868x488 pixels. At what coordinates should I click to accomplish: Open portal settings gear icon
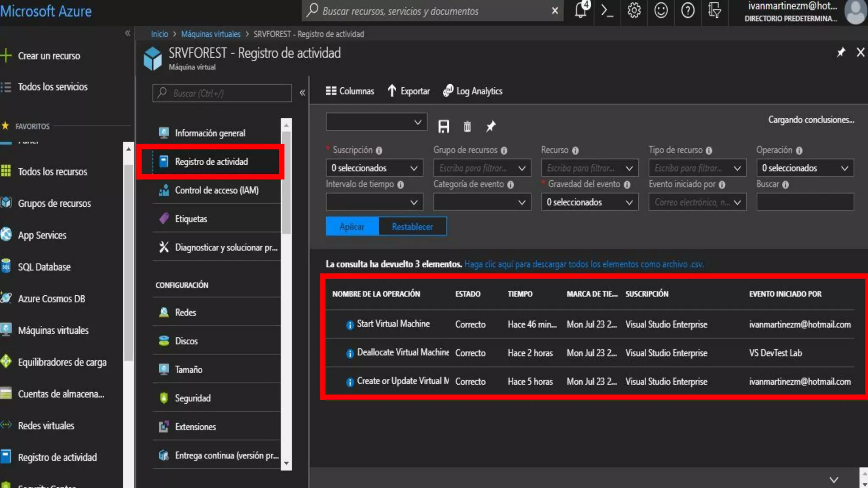click(x=634, y=10)
